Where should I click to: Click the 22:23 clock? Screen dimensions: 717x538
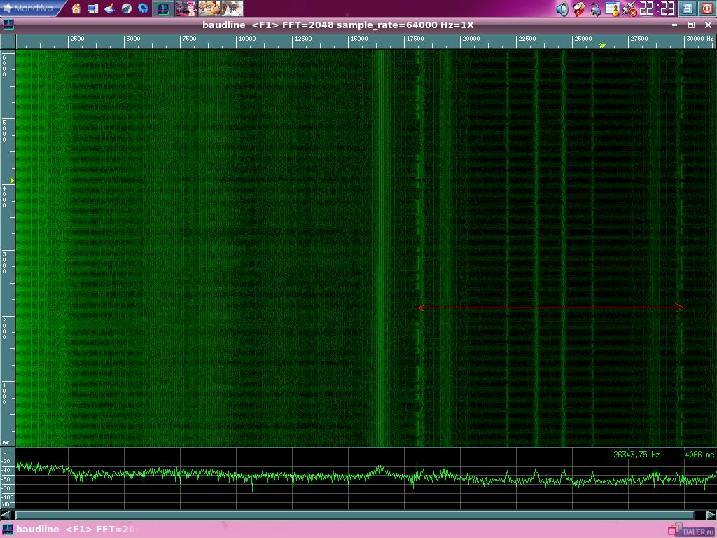point(657,8)
